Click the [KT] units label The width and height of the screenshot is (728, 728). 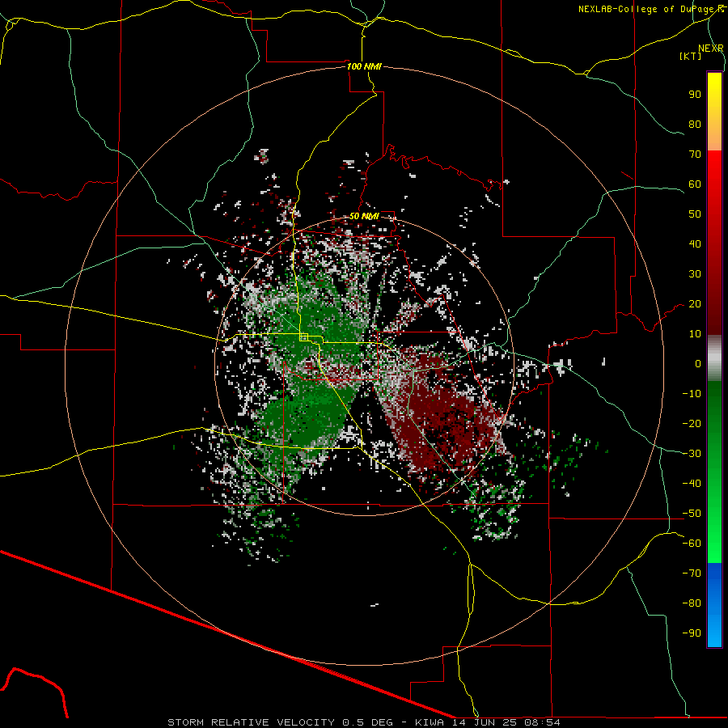pos(690,56)
